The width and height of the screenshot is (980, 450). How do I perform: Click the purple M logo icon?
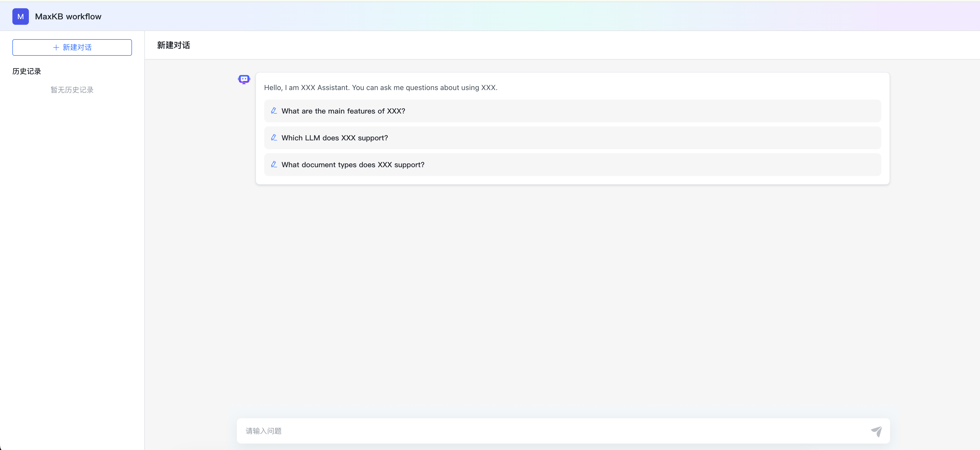tap(21, 16)
